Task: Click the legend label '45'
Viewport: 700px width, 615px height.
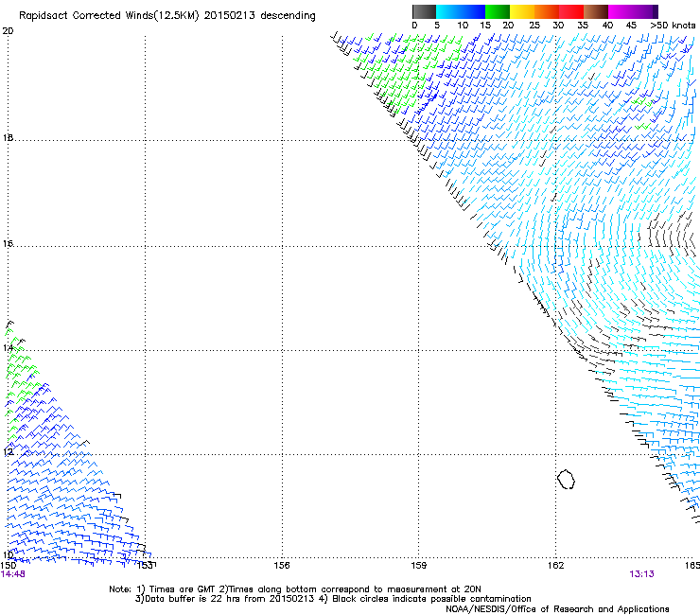Action: (631, 26)
